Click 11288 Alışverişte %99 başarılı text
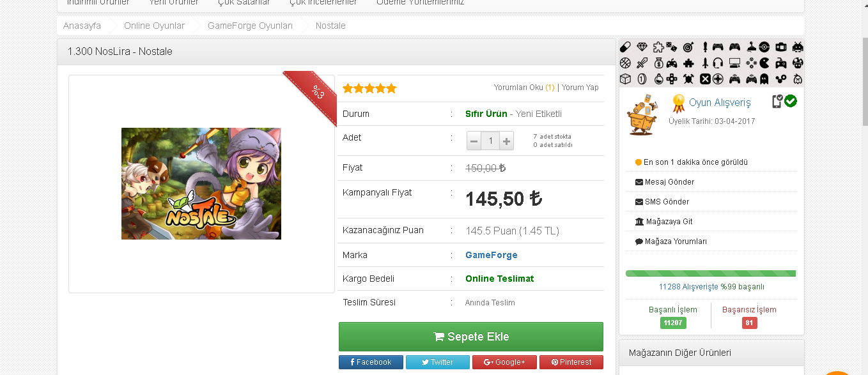 coord(711,287)
